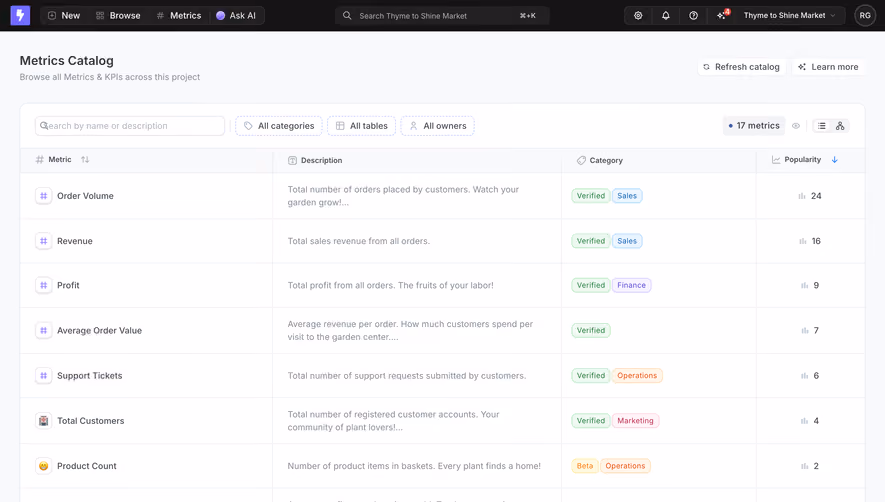The height and width of the screenshot is (502, 885).
Task: Open the RG user avatar menu
Action: coord(865,15)
